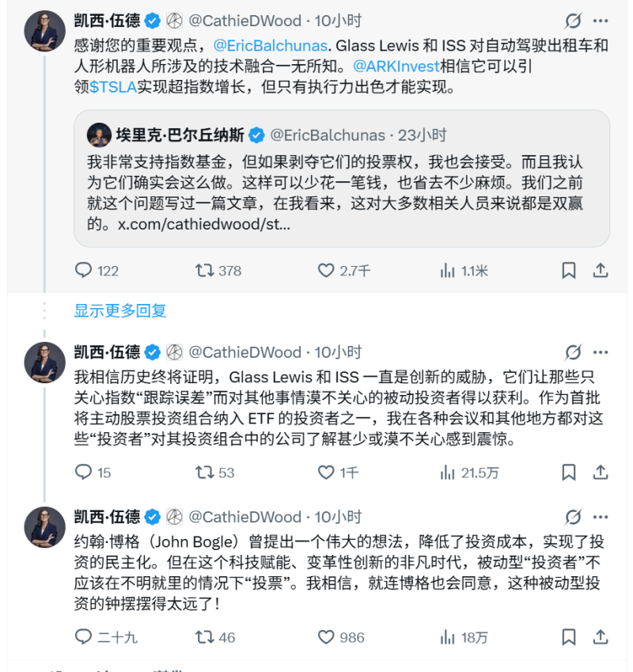This screenshot has width=633, height=672.
Task: View analytics showing 18万 views
Action: [x=448, y=637]
